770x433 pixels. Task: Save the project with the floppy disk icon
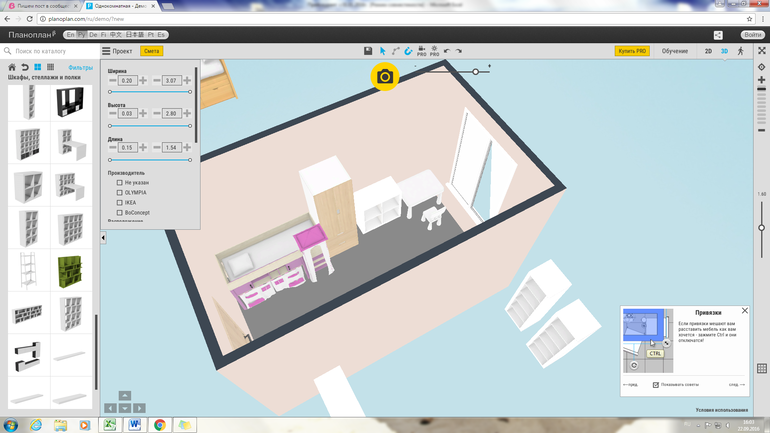click(368, 51)
